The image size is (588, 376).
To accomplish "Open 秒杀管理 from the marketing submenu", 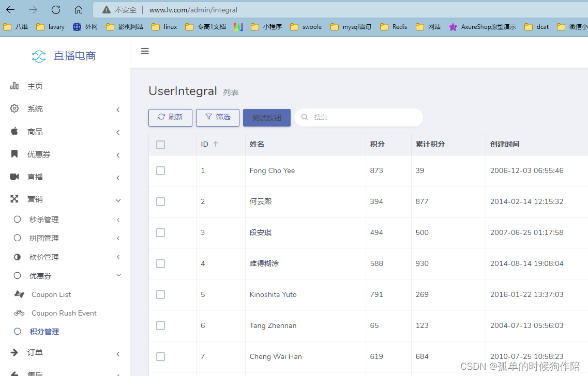I will [45, 219].
